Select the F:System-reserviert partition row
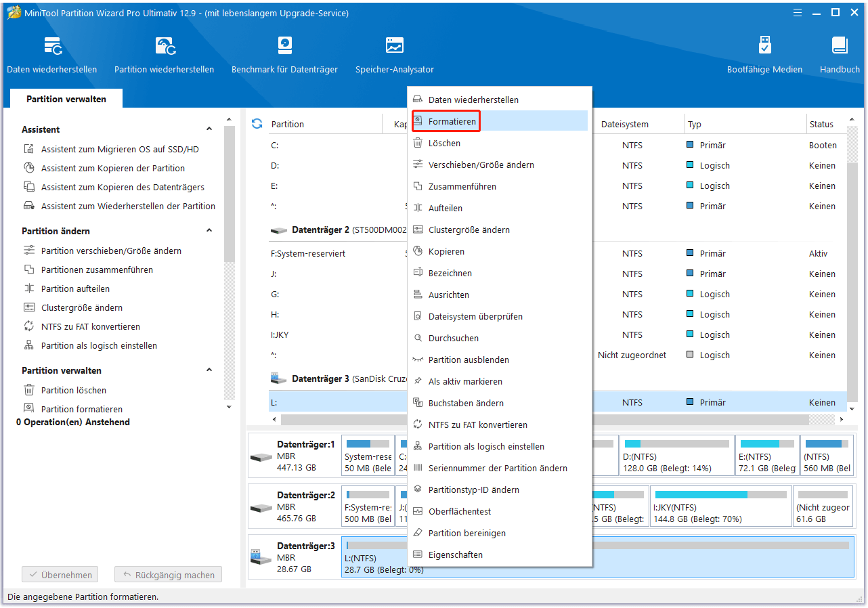 (557, 253)
